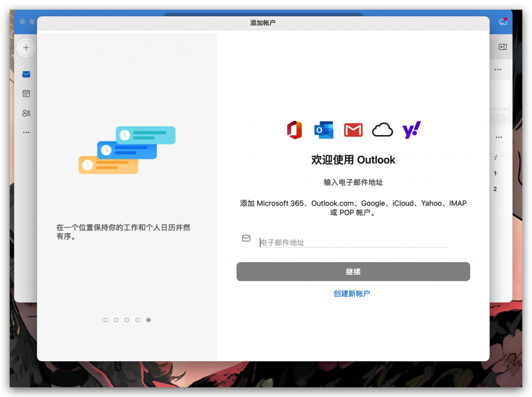Viewport: 532px width, 397px height.
Task: Click the 继续 continue button
Action: [x=353, y=271]
